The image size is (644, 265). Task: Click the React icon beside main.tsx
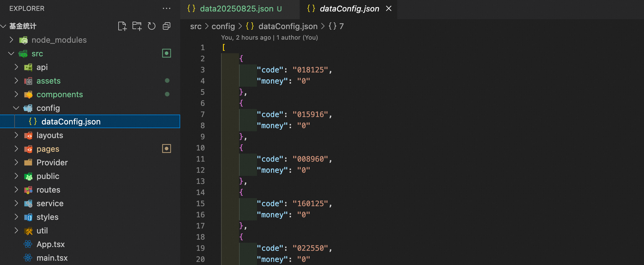[x=28, y=258]
